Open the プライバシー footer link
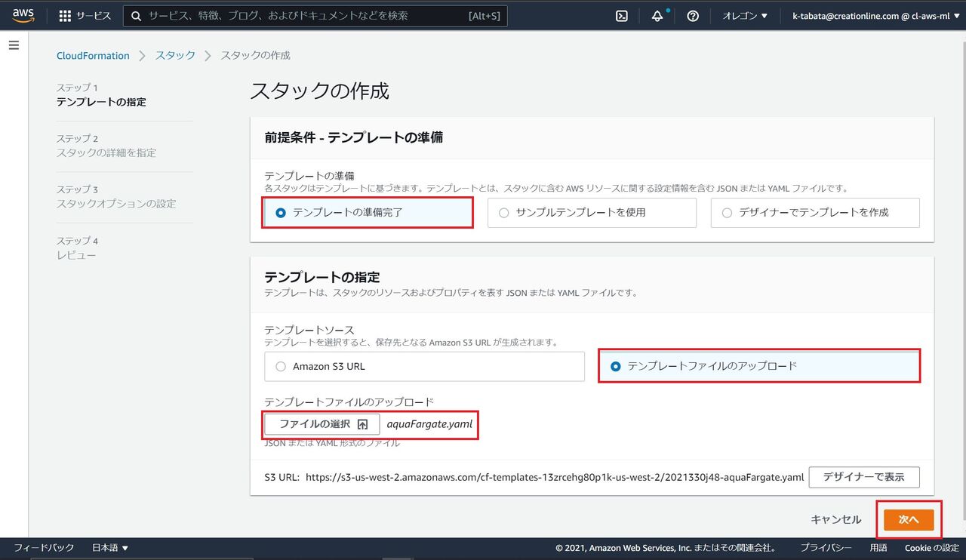Screen dimensions: 966x560 click(826, 548)
